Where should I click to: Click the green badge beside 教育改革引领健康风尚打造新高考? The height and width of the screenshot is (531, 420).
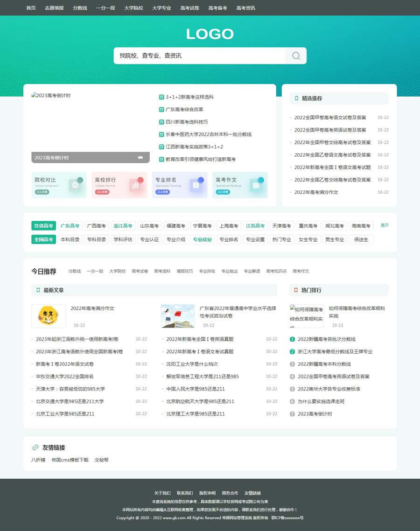[161, 160]
